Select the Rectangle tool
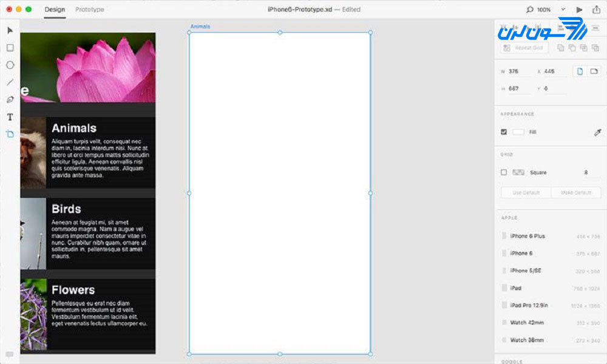 click(x=9, y=47)
